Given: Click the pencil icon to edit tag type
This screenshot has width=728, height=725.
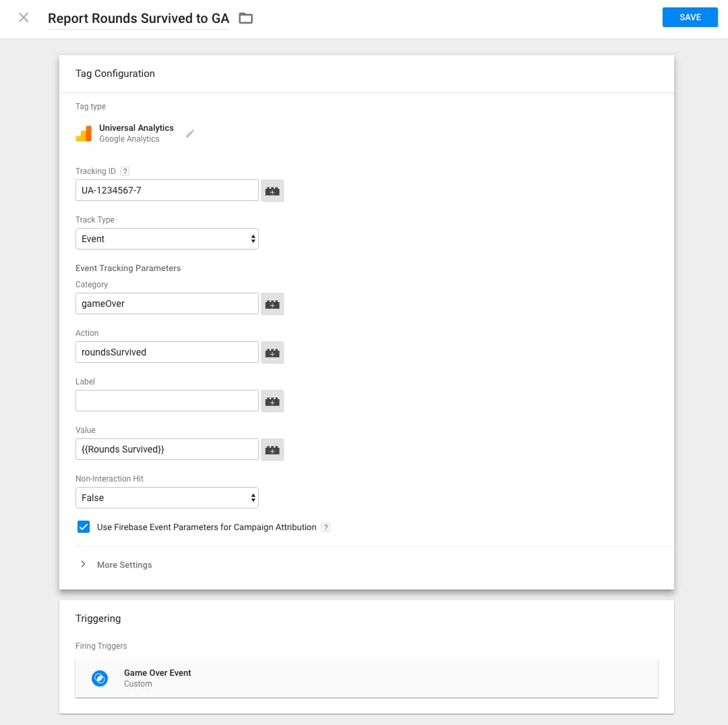Looking at the screenshot, I should pos(190,134).
